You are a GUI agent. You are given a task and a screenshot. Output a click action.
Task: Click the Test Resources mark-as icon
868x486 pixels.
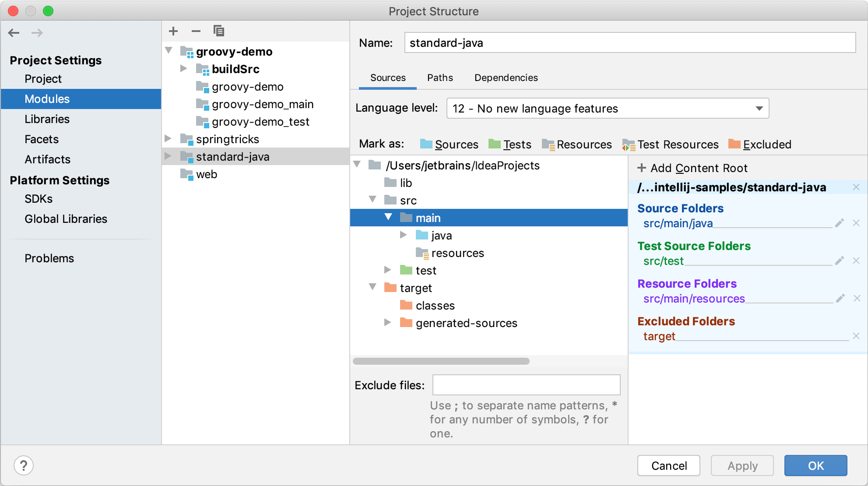click(627, 145)
